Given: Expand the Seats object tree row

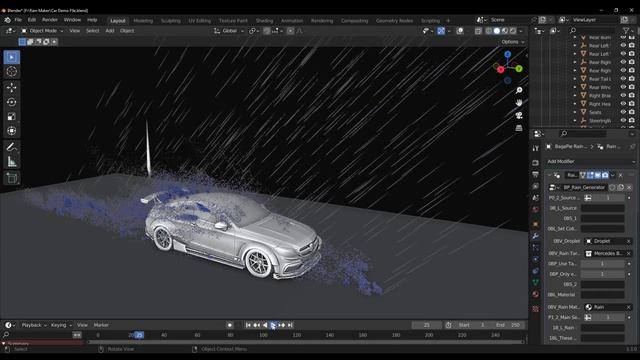Looking at the screenshot, I should pos(575,112).
